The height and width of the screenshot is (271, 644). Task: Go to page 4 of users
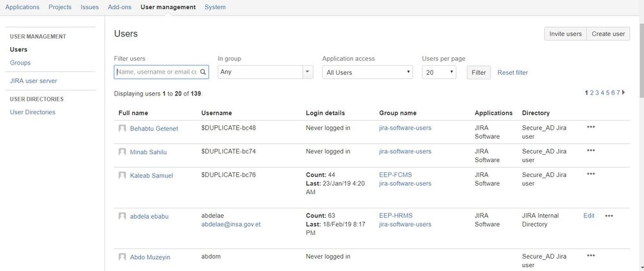(603, 93)
